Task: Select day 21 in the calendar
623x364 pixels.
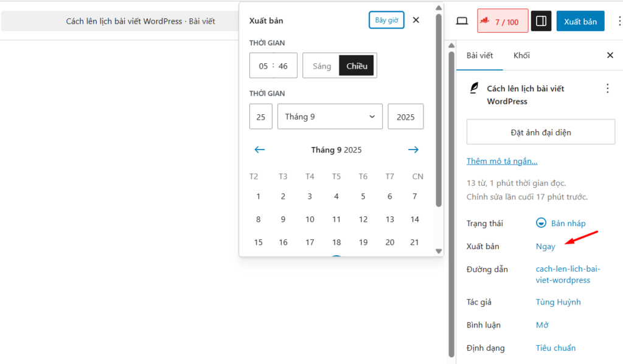Action: point(414,242)
